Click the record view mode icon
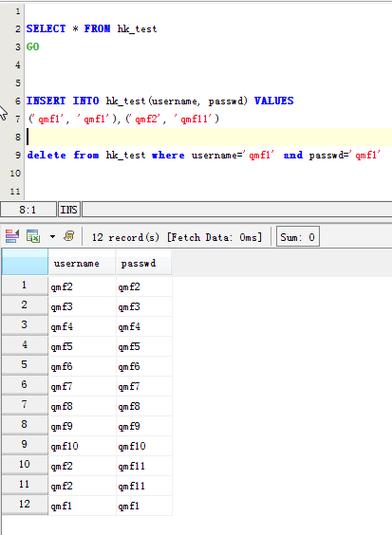Screen dimensions: 392x535 pos(12,236)
